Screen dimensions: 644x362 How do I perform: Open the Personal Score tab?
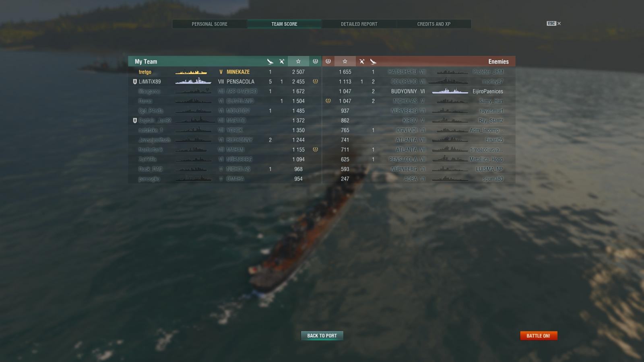[x=210, y=24]
